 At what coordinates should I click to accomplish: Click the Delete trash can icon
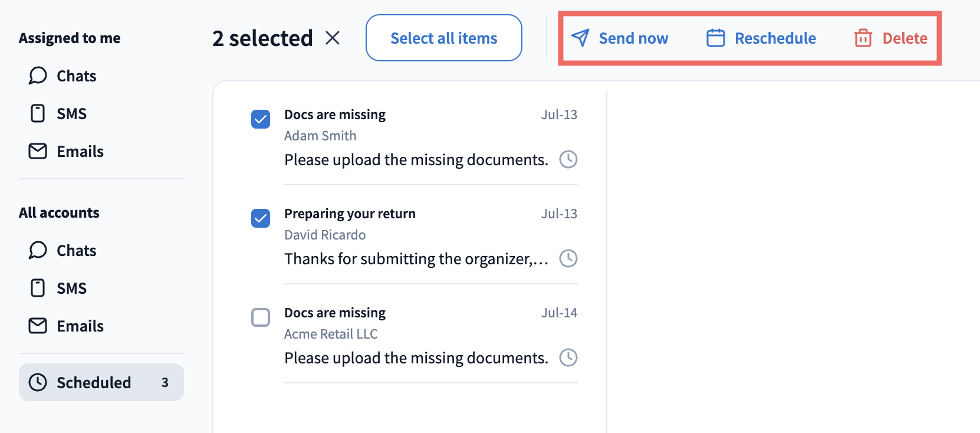click(x=863, y=38)
